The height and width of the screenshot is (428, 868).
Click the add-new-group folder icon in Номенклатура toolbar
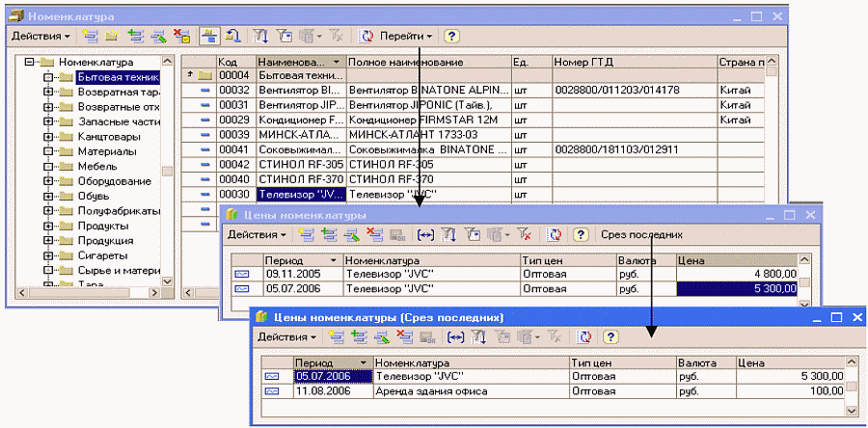[113, 36]
